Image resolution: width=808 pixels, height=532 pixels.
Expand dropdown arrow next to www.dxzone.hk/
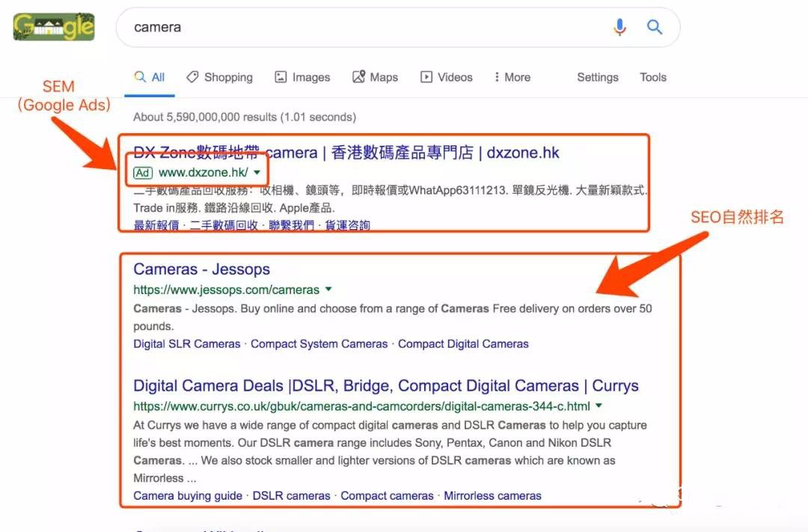coord(257,173)
